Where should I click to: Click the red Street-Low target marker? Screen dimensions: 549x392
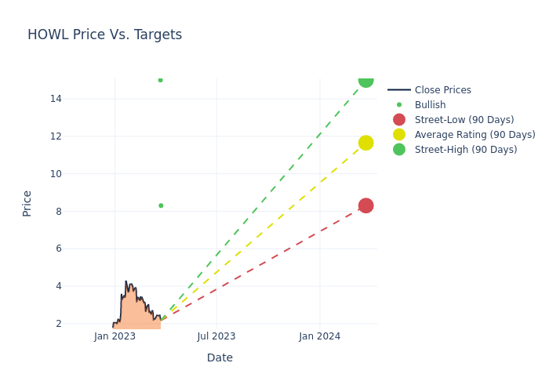(x=365, y=205)
